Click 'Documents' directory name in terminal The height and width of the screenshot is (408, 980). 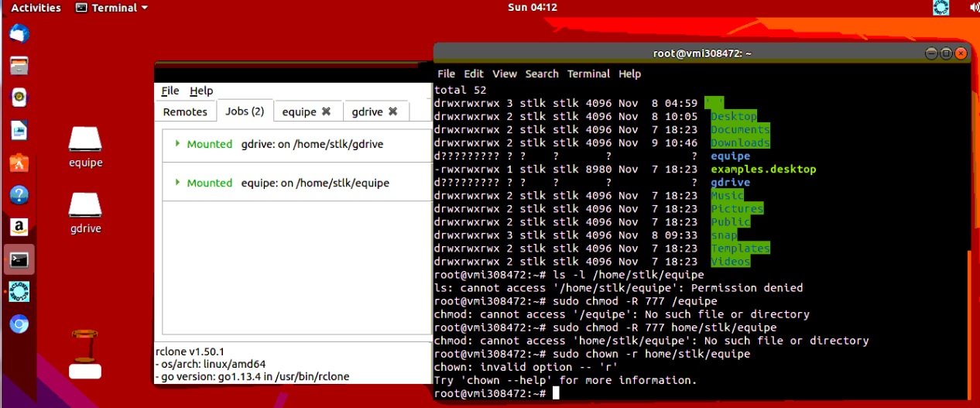pos(740,129)
